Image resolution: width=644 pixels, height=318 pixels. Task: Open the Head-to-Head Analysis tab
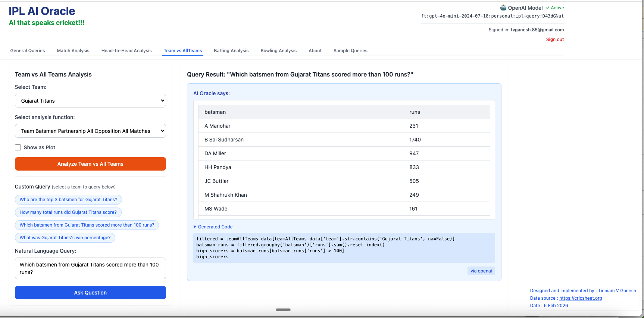coord(126,51)
